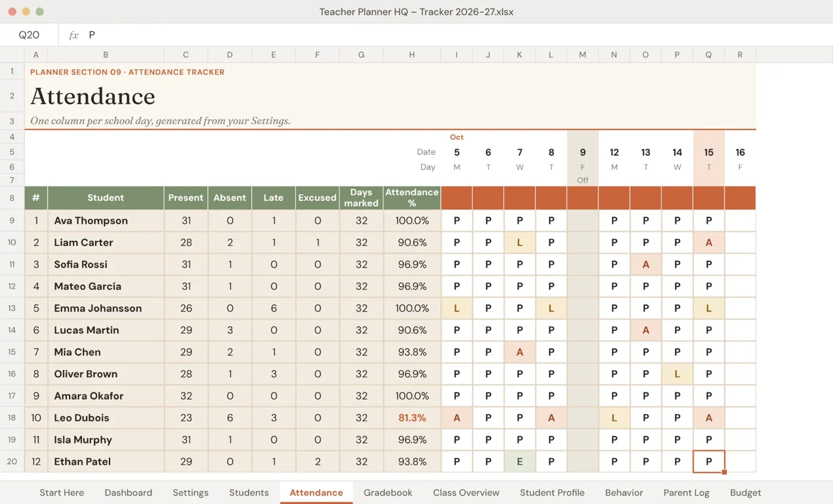Click Leo Dubois's A mark on Oct 5
The height and width of the screenshot is (504, 833).
tap(456, 417)
